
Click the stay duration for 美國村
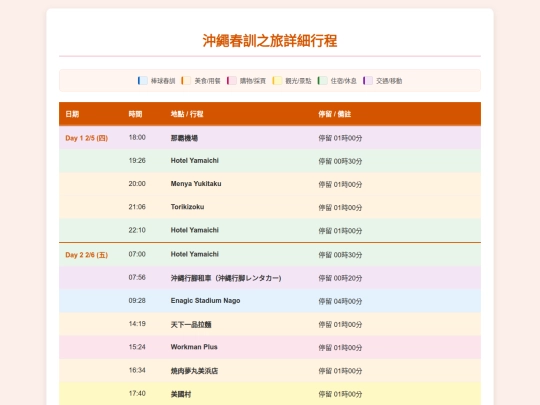point(340,394)
